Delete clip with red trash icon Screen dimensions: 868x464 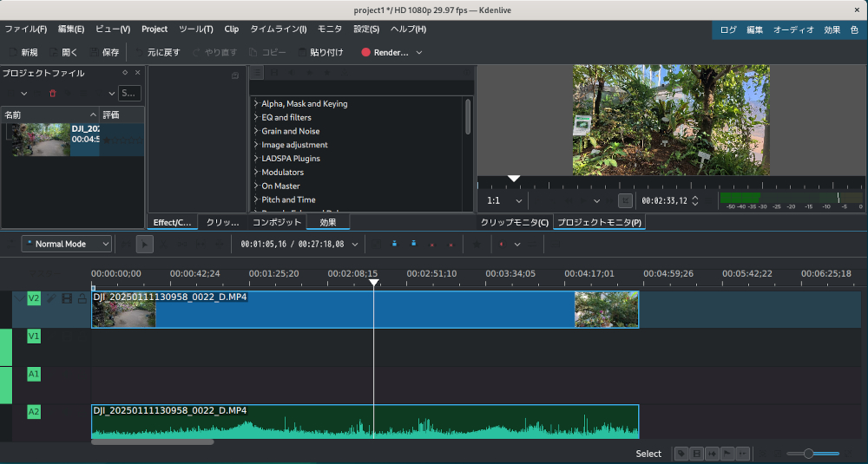53,93
